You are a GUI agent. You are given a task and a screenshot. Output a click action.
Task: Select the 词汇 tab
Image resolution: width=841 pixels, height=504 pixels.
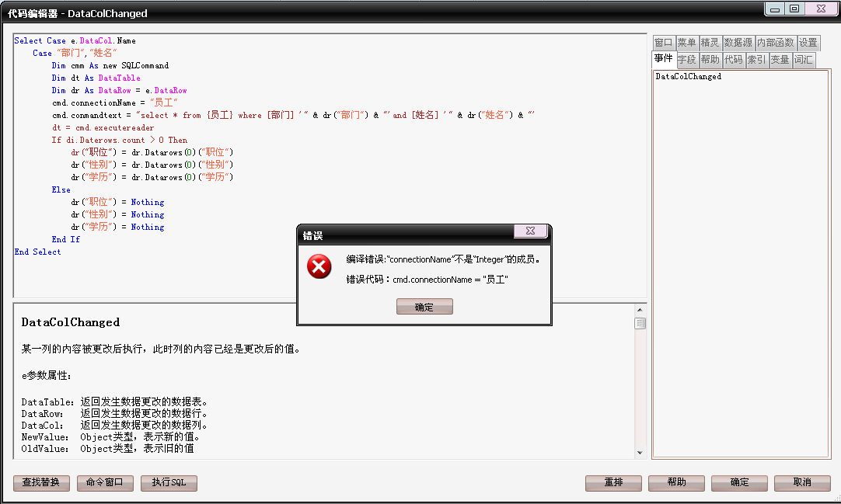804,60
